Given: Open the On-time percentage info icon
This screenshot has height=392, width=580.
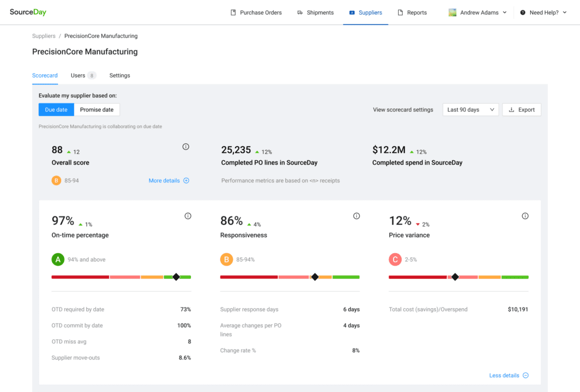Looking at the screenshot, I should 187,216.
